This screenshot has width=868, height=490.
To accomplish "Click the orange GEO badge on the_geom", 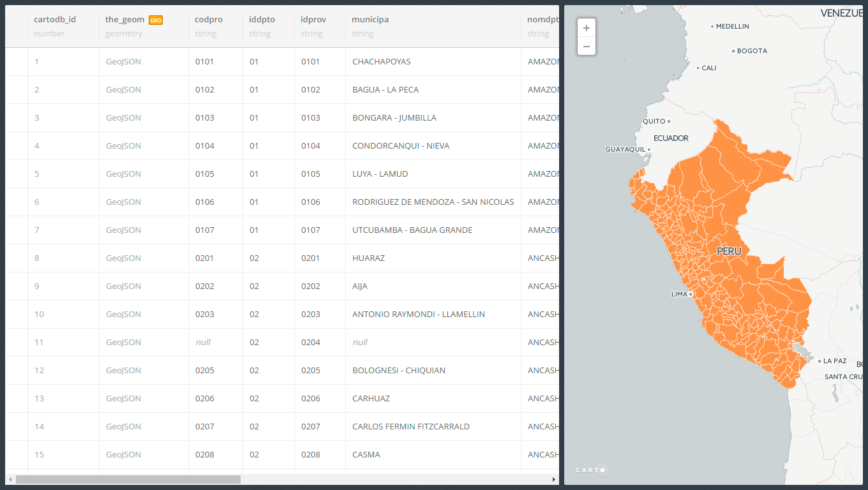I will click(x=156, y=20).
